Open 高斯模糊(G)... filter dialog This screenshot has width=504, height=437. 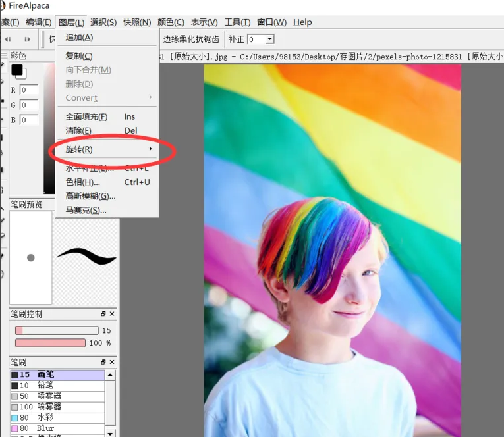107,196
